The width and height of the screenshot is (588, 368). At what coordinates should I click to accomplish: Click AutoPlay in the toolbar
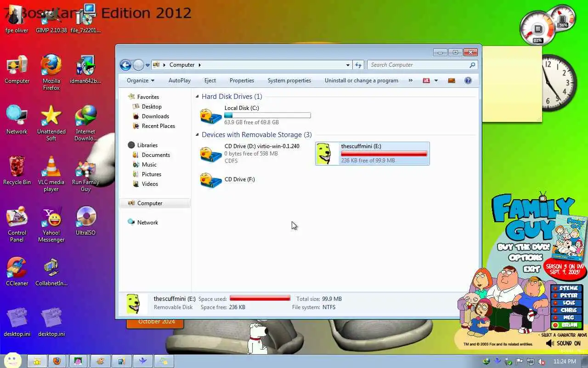pyautogui.click(x=180, y=80)
